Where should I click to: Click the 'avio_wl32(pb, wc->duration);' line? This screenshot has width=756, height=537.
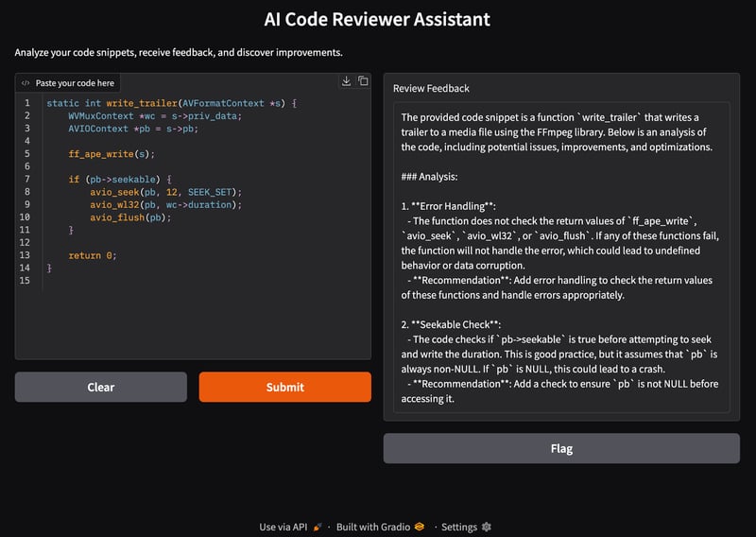pos(166,204)
